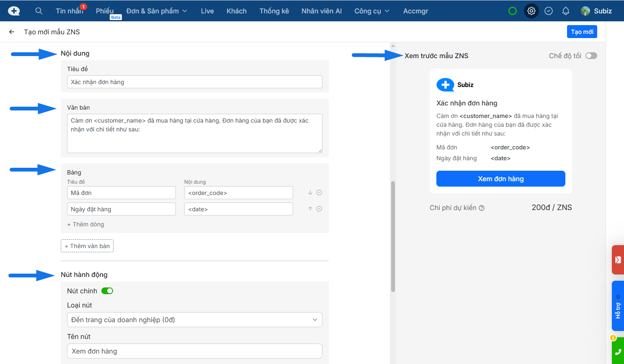Open the Thống kê menu item

tap(274, 11)
